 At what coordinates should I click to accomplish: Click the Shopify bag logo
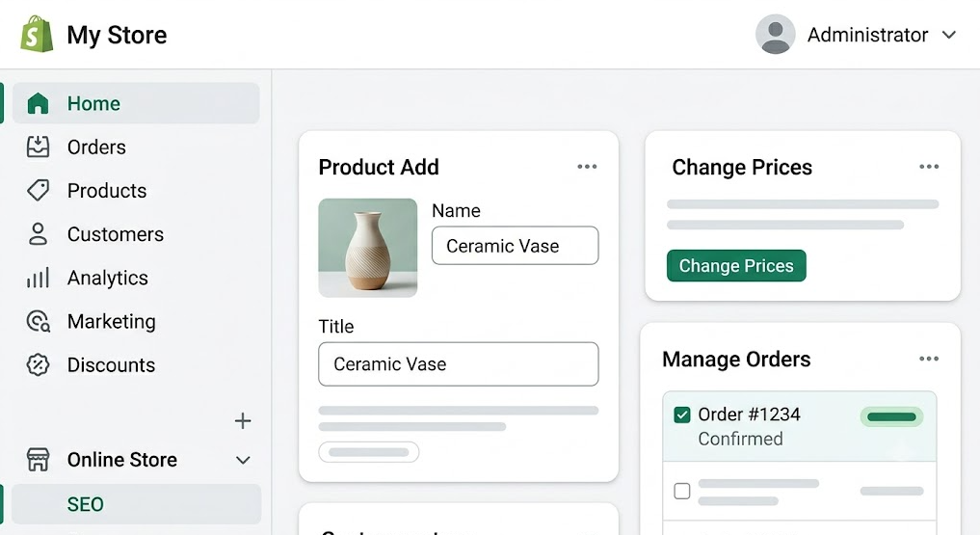point(37,34)
